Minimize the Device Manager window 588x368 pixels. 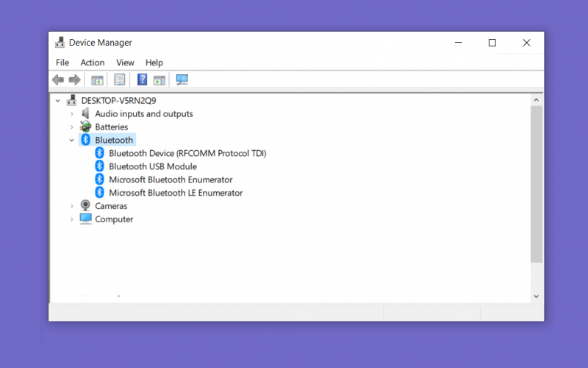(x=458, y=43)
